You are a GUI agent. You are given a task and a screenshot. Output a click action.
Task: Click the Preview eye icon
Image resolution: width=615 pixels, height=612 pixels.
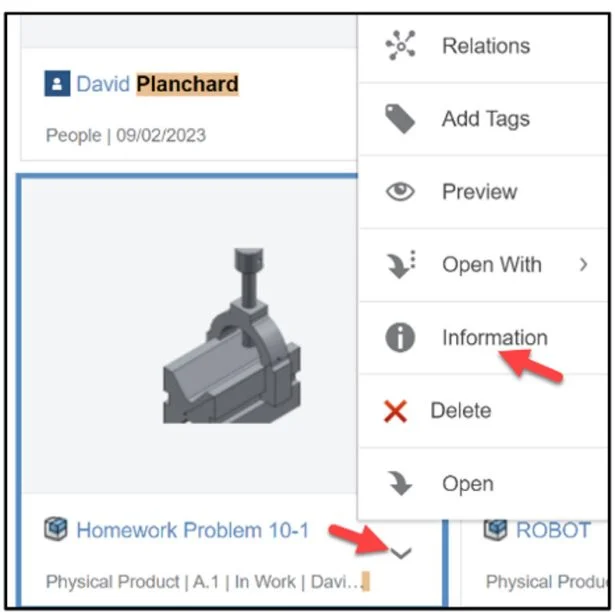[x=400, y=192]
